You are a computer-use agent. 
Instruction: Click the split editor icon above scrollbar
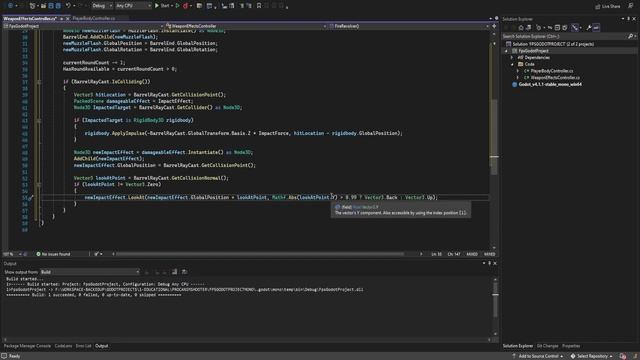[494, 26]
